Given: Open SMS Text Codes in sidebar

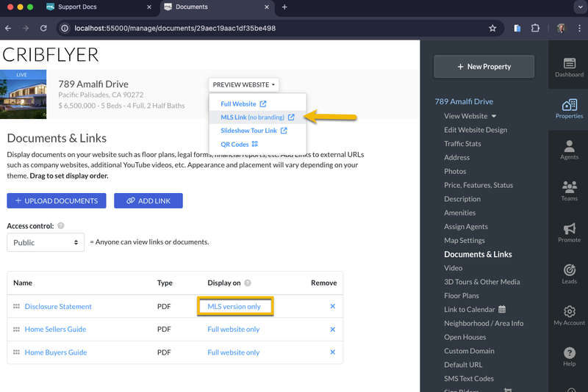Looking at the screenshot, I should point(469,379).
